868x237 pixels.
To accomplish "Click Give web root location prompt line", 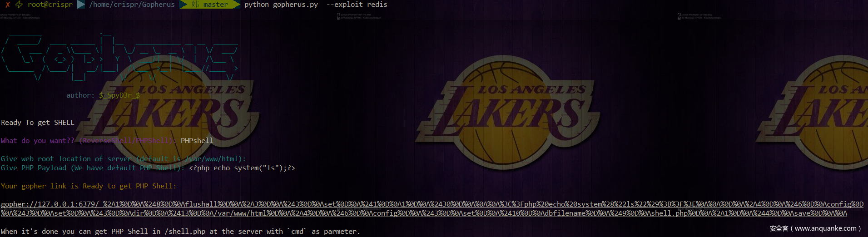I will (x=124, y=159).
